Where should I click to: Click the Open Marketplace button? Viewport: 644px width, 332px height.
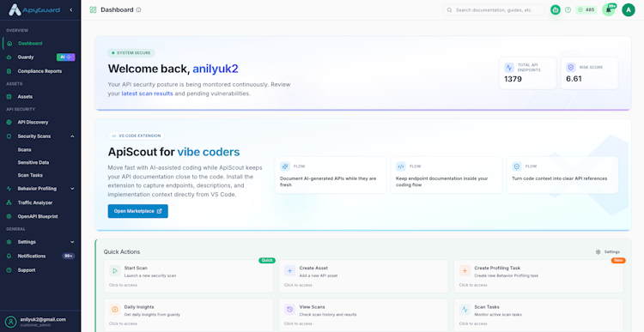tap(138, 211)
